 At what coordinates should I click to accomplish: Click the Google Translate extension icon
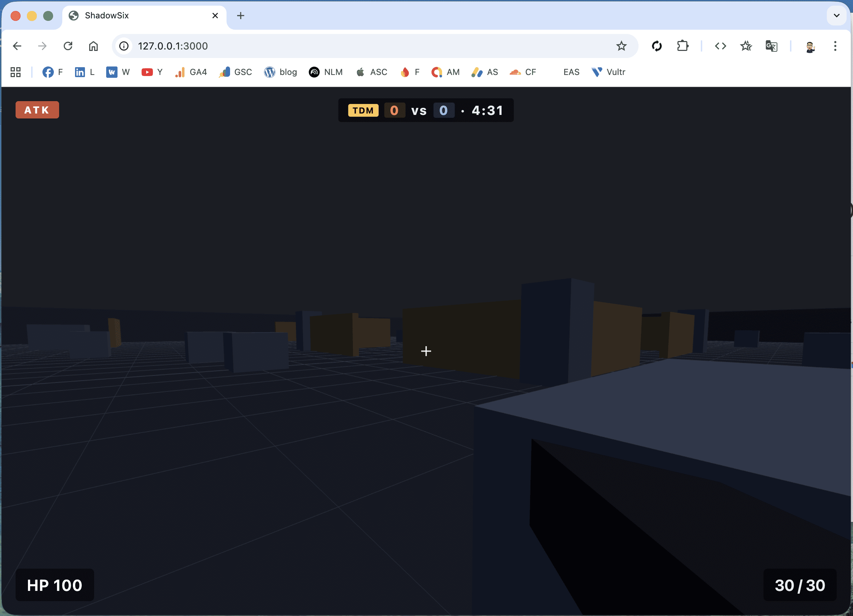click(771, 46)
